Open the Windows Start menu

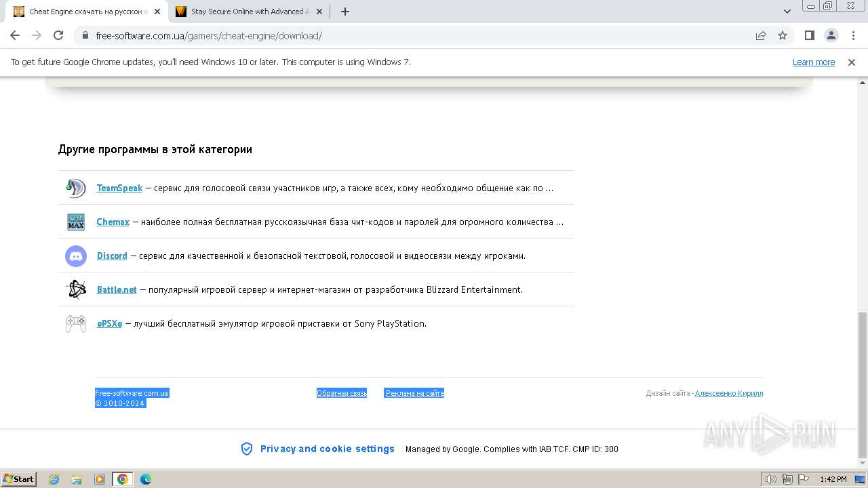coord(19,479)
